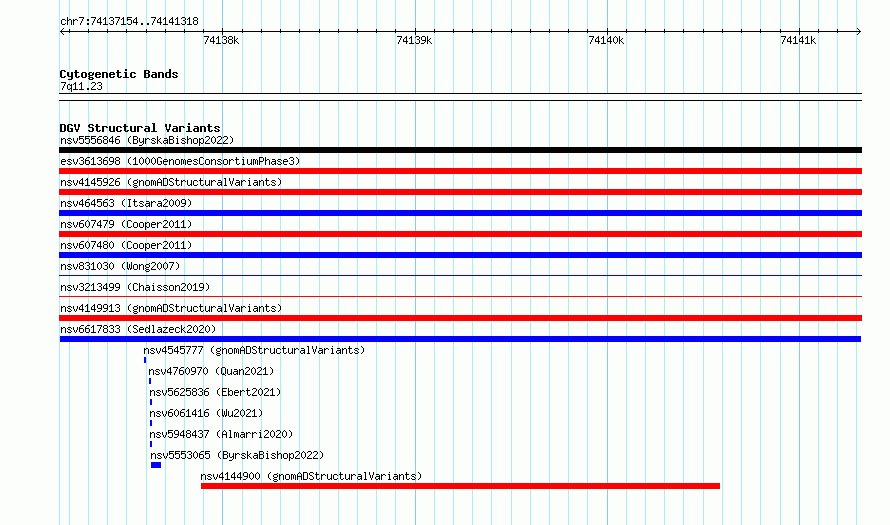
Task: Click the 74138k ruler tick label
Action: click(x=221, y=40)
